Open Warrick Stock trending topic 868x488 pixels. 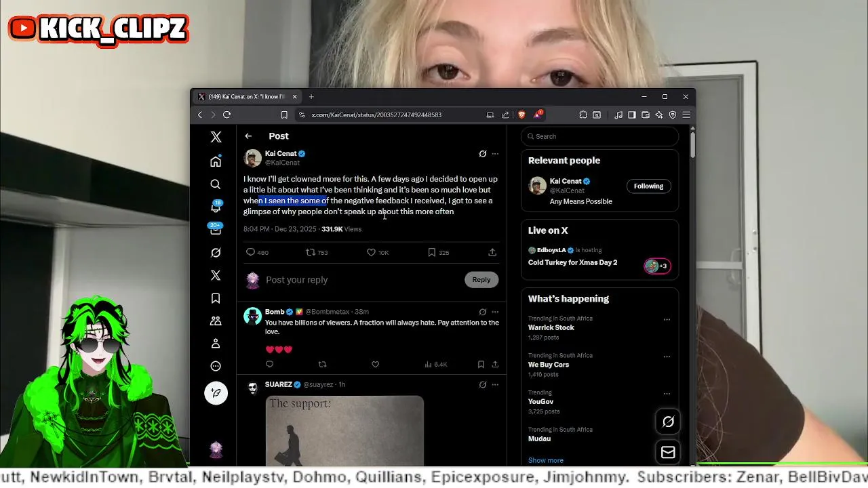551,328
